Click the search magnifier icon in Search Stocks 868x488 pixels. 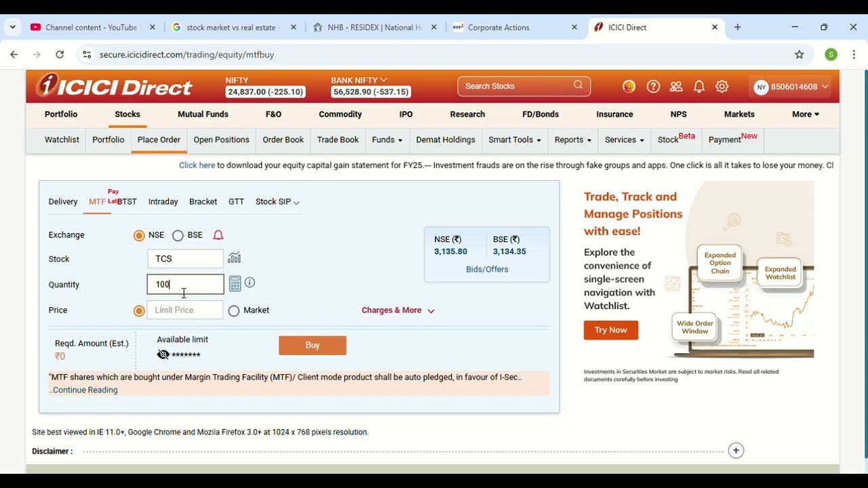[578, 85]
